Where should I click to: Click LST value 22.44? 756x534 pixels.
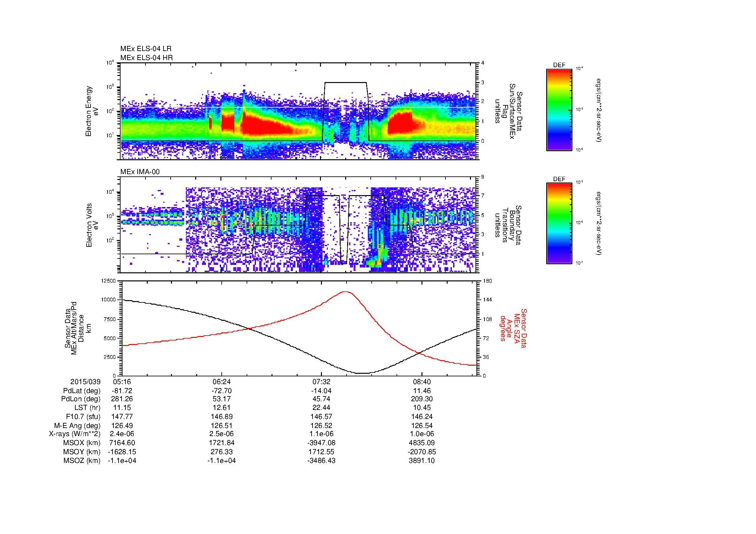pos(322,408)
